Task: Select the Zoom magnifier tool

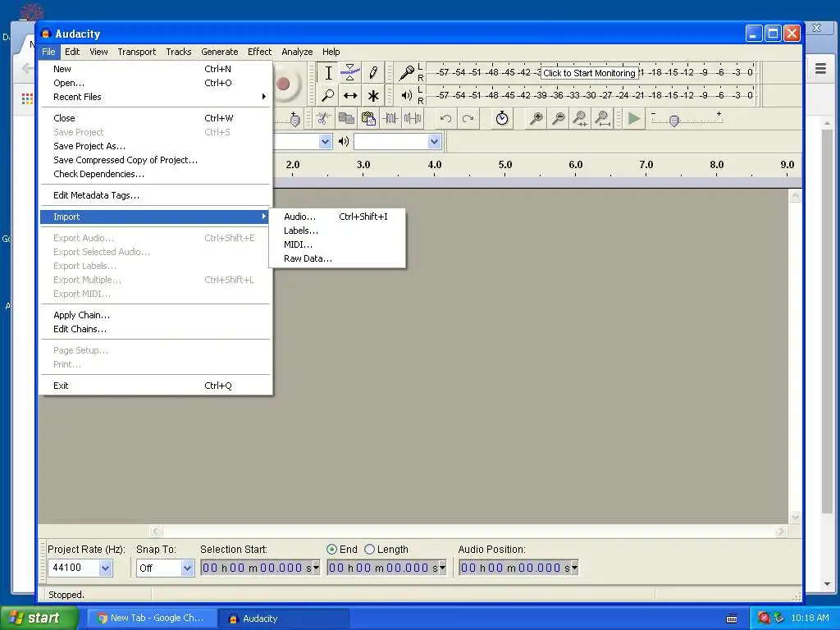Action: click(x=328, y=96)
